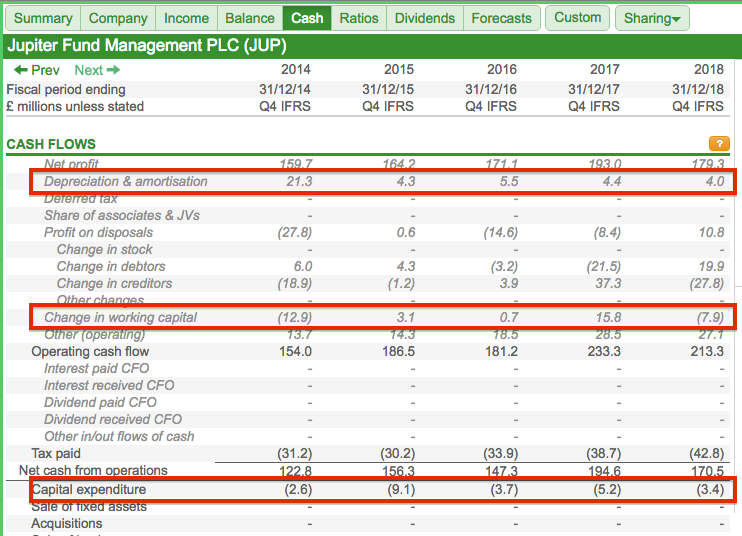Click 2017 working capital change value 15.8
742x536 pixels.
[x=608, y=317]
